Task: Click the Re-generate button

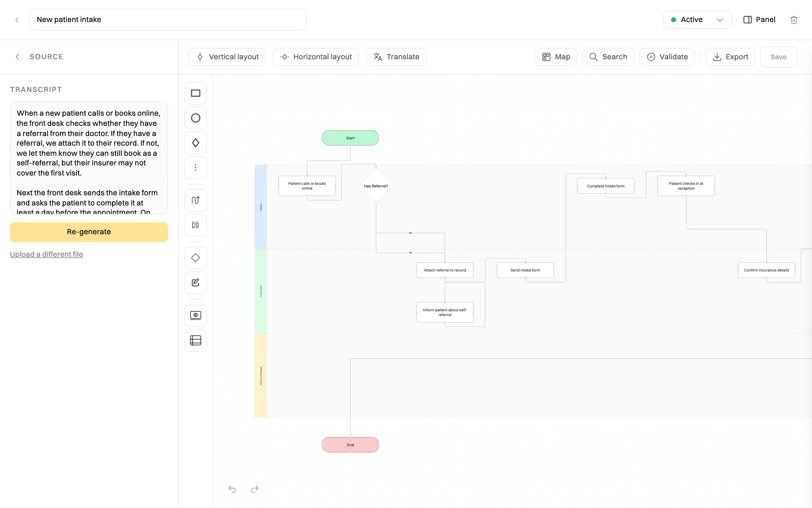Action: 89,232
